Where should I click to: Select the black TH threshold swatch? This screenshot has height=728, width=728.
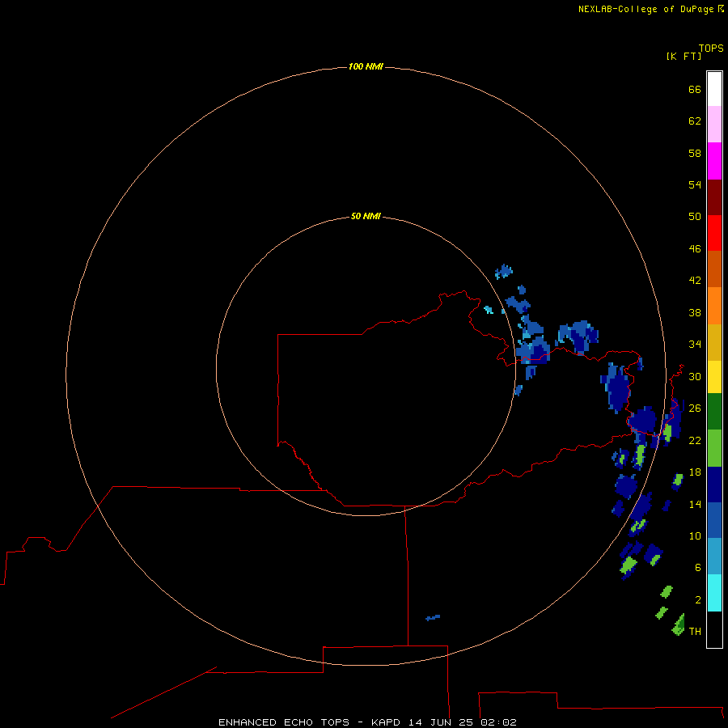tap(714, 629)
